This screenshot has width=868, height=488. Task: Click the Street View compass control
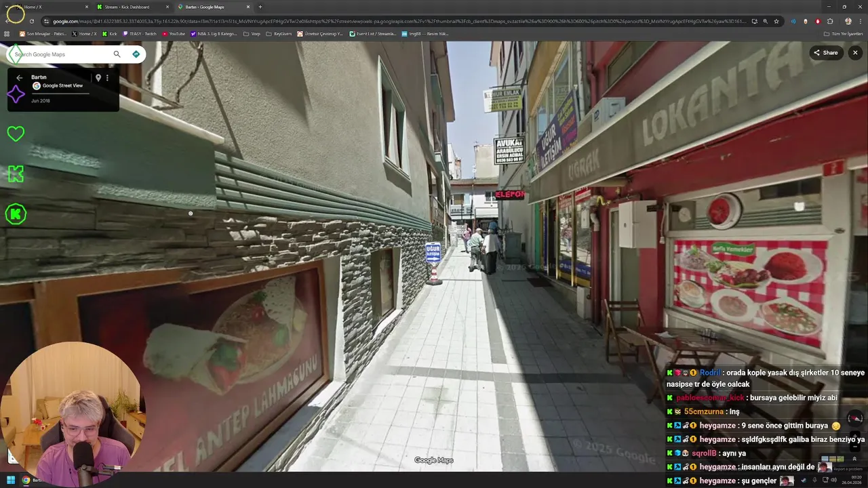click(855, 418)
